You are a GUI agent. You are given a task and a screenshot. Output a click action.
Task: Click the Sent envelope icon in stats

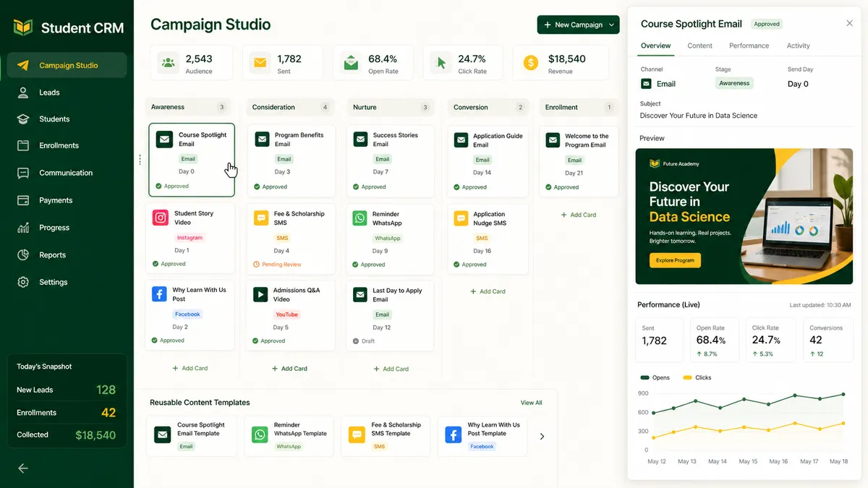point(260,63)
